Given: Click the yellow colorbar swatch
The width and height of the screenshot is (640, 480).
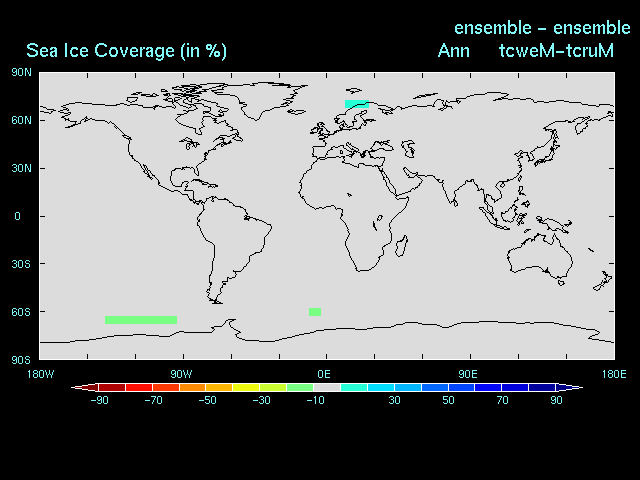Looking at the screenshot, I should (245, 387).
